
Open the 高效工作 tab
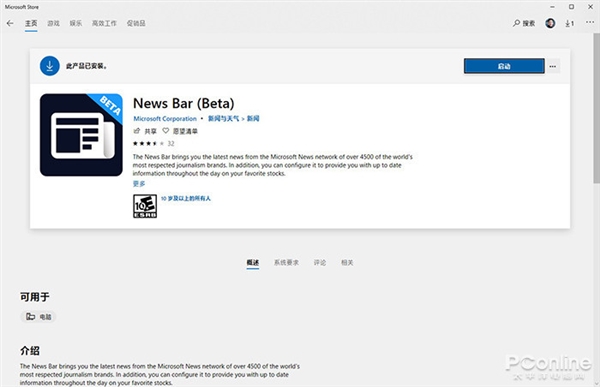104,23
